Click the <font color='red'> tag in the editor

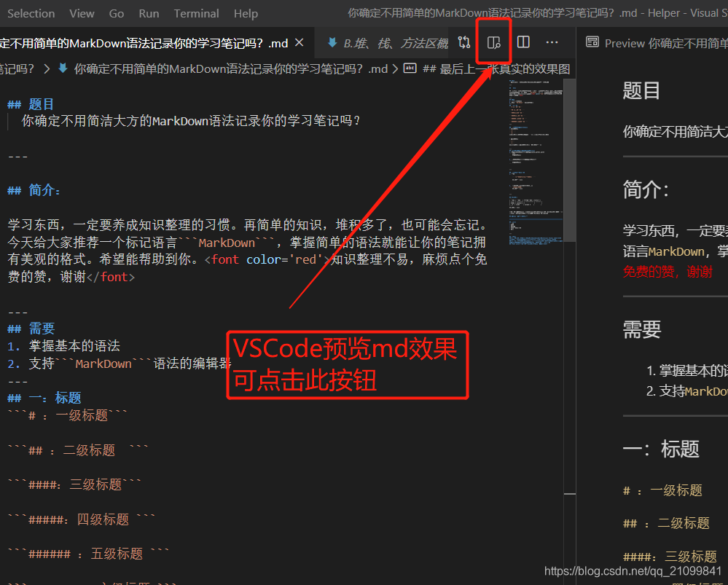(x=267, y=259)
